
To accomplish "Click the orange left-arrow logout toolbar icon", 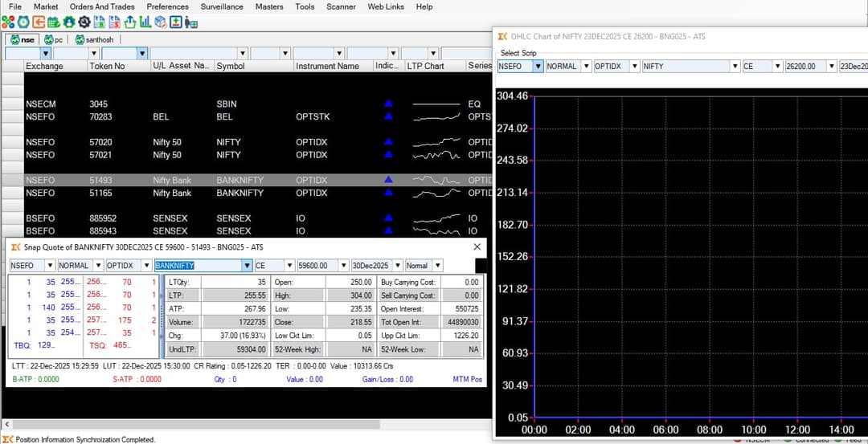I will click(39, 22).
